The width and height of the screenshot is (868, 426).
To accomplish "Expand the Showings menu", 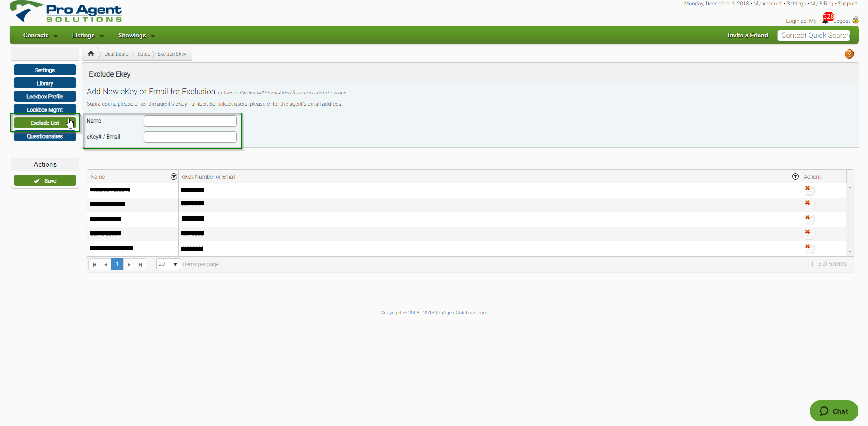I will pyautogui.click(x=136, y=36).
